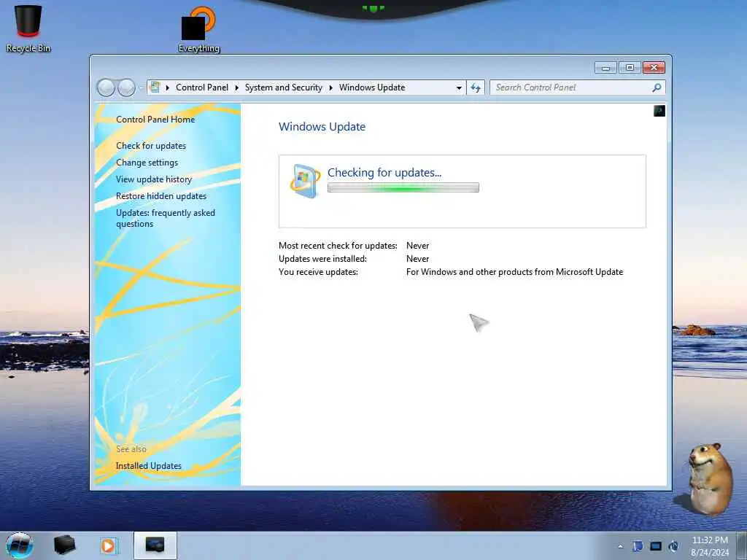
Task: Open Change settings link
Action: coord(147,163)
